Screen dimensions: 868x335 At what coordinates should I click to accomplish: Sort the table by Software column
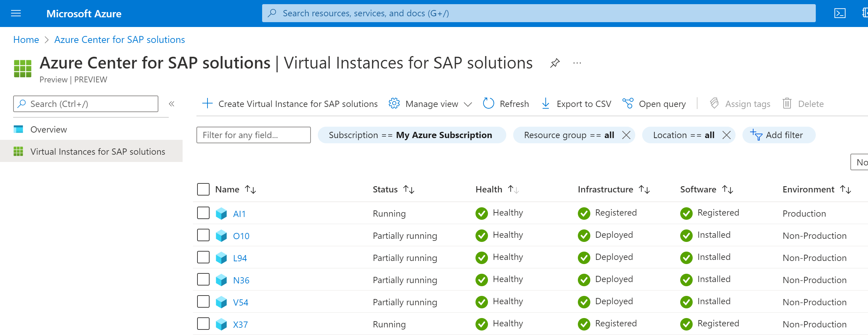[707, 189]
